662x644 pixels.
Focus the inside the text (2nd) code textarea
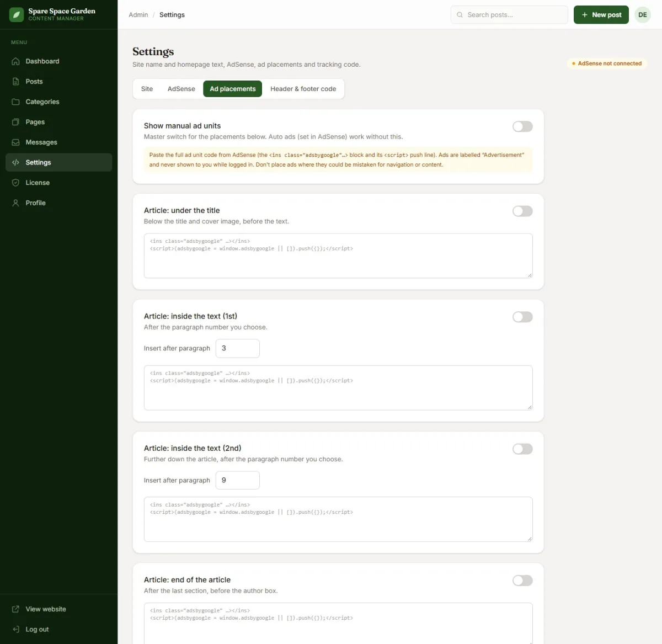point(338,519)
